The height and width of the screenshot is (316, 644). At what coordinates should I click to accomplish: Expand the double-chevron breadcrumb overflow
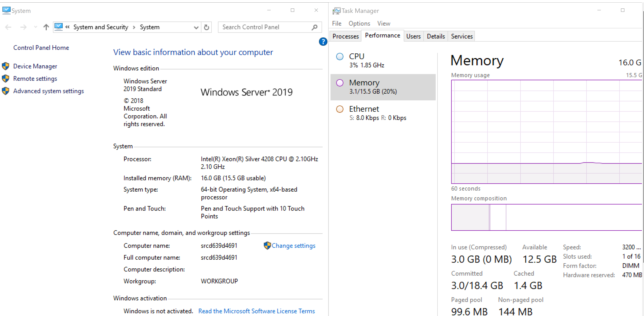(x=67, y=27)
